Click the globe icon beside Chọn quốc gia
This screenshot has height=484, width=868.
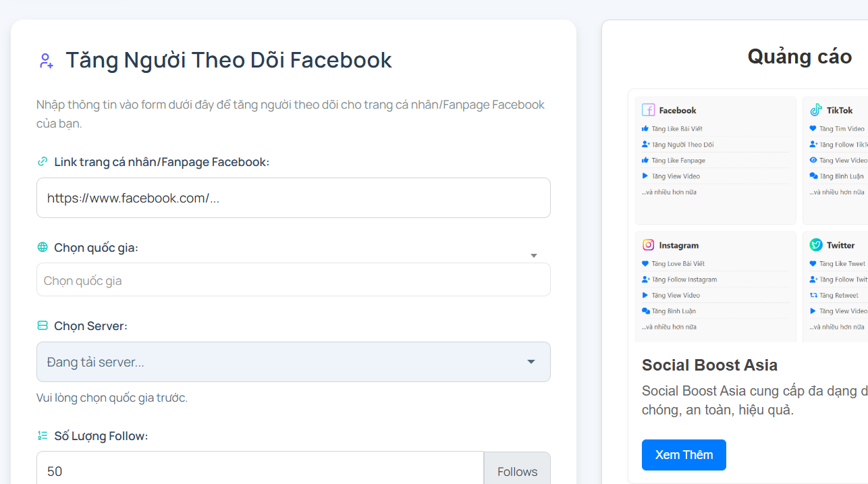point(43,248)
